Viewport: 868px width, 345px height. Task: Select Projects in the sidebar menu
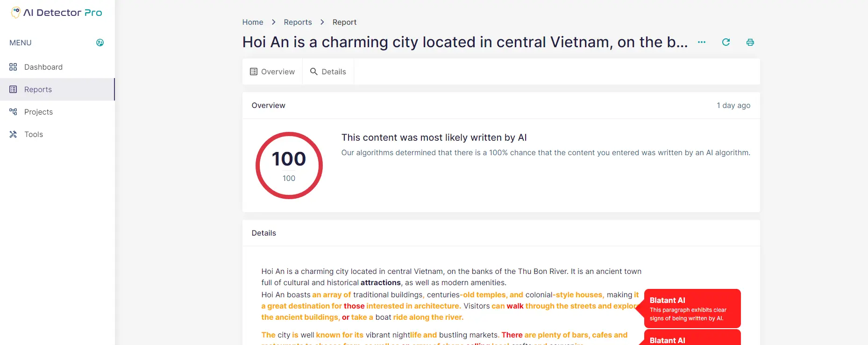[x=38, y=112]
